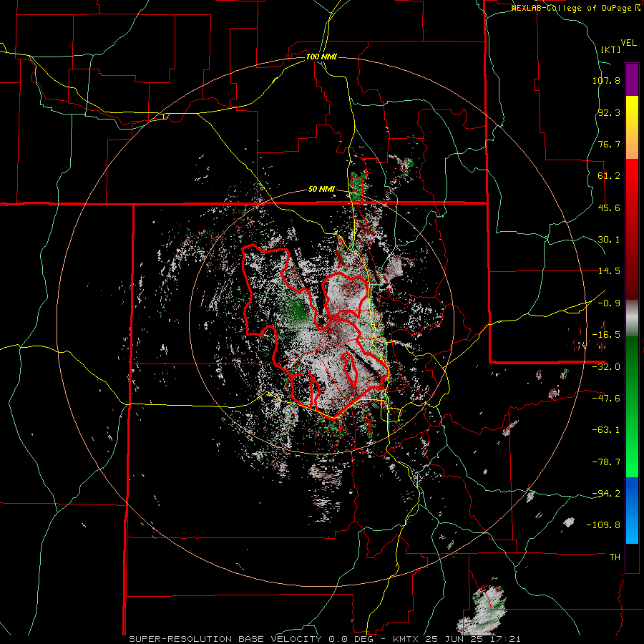
Task: Select the -0.9 scale value
Action: (x=609, y=303)
